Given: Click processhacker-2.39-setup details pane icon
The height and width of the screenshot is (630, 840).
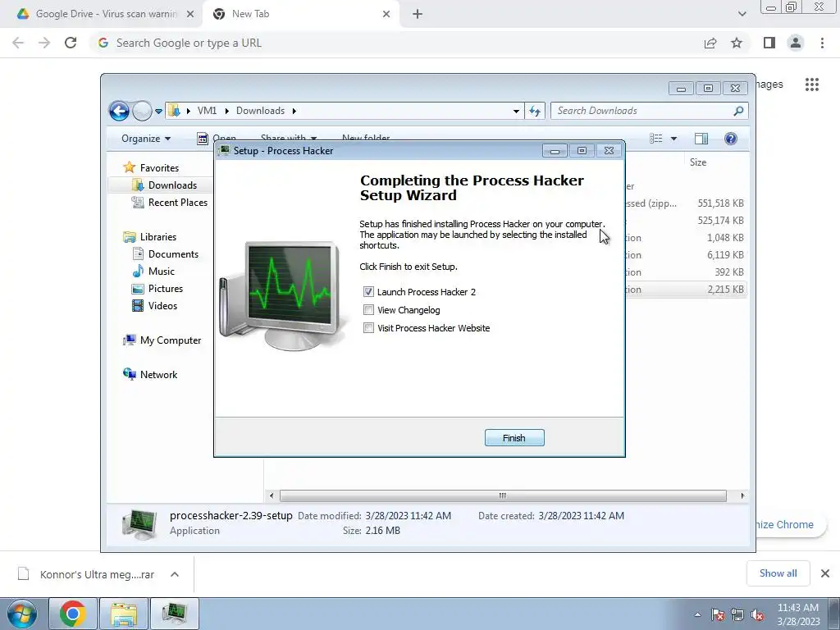Looking at the screenshot, I should [139, 523].
